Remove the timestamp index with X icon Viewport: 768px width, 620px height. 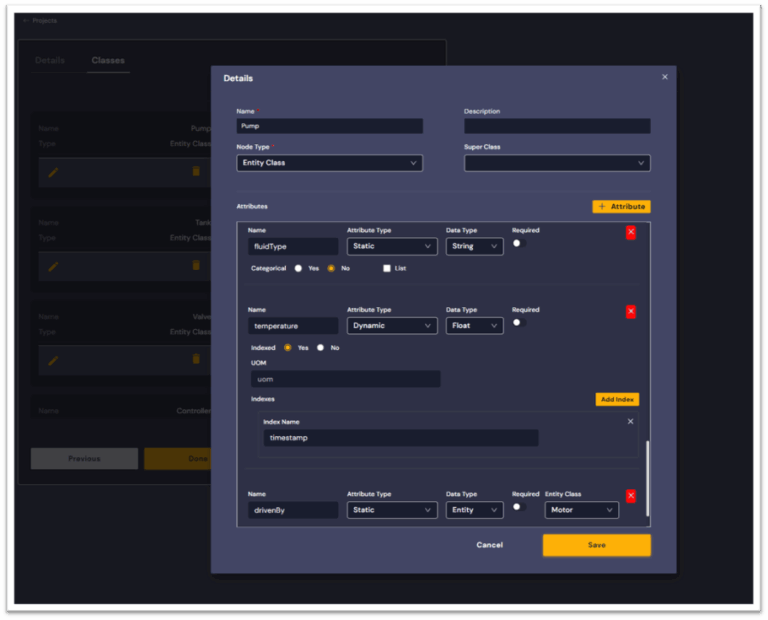(x=630, y=422)
